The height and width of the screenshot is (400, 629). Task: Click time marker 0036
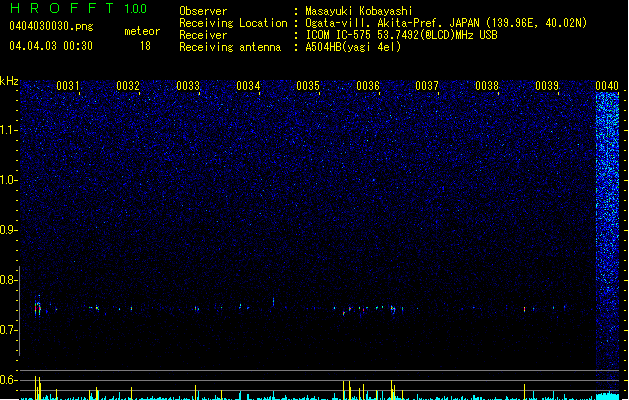tap(368, 86)
